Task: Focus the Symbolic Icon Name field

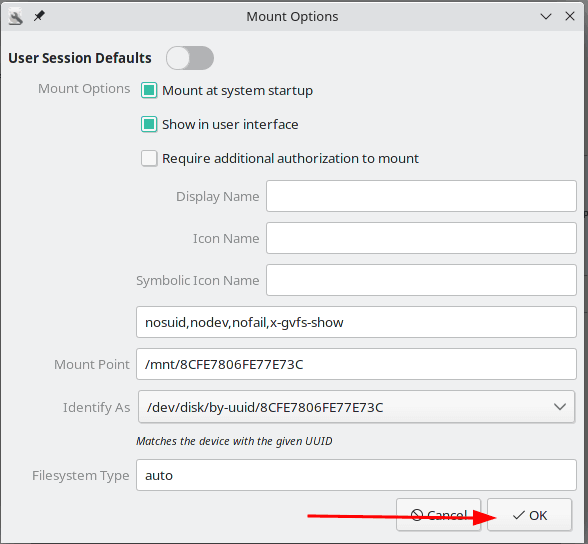Action: click(421, 280)
